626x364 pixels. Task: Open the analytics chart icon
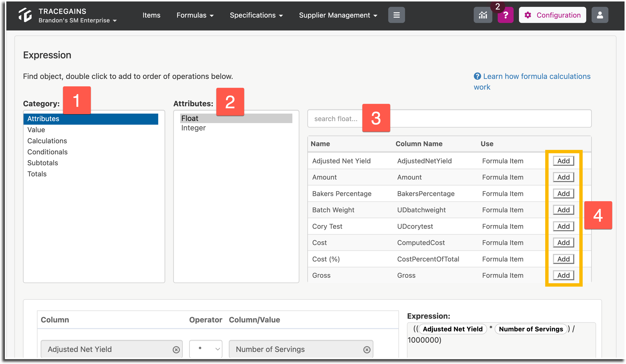coord(483,15)
